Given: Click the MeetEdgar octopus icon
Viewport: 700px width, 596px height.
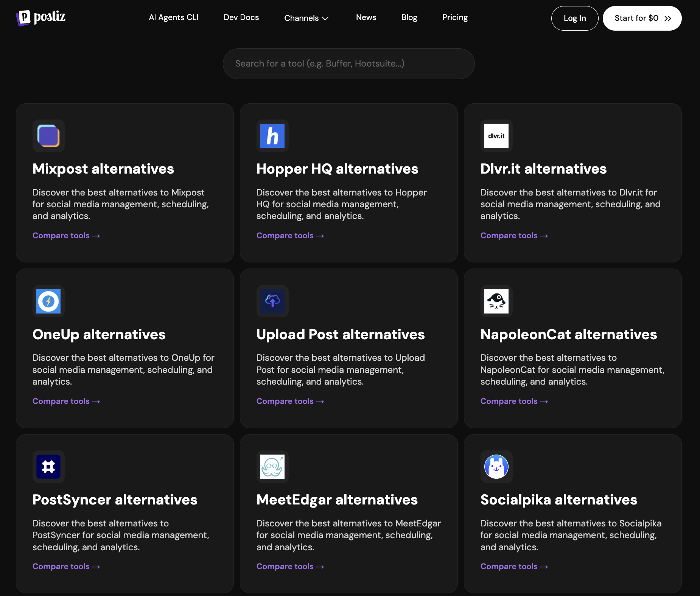Looking at the screenshot, I should click(x=272, y=467).
